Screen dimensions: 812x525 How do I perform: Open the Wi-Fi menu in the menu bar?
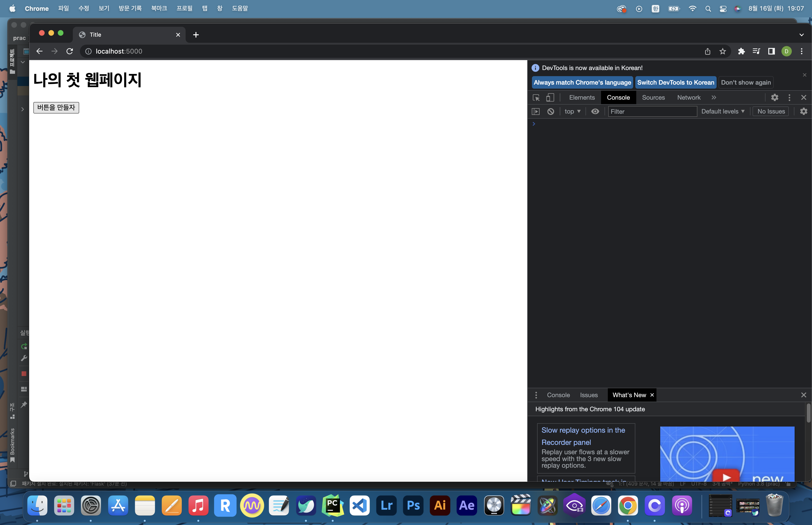pyautogui.click(x=692, y=9)
